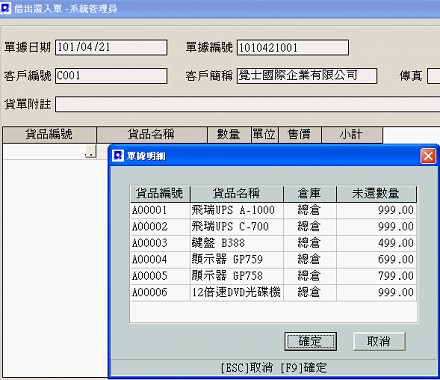This screenshot has height=380, width=440.
Task: Click the 799.00 quantity cell
Action: tap(377, 276)
